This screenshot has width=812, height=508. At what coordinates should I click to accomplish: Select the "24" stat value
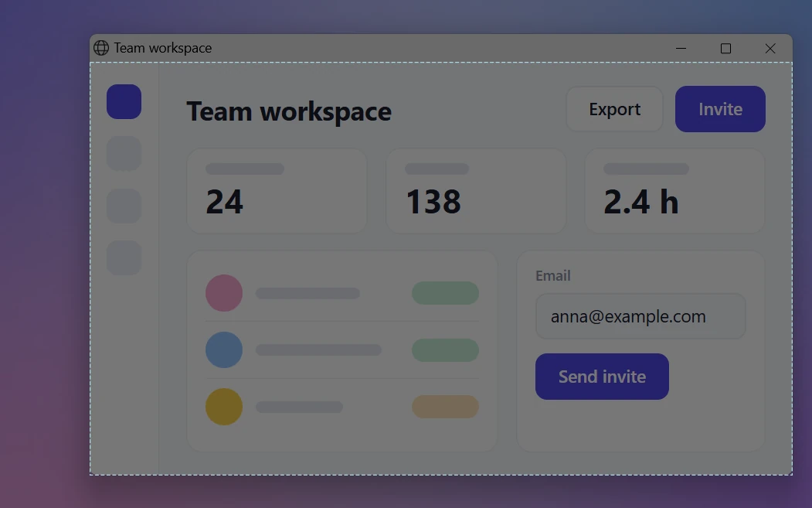[x=224, y=202]
